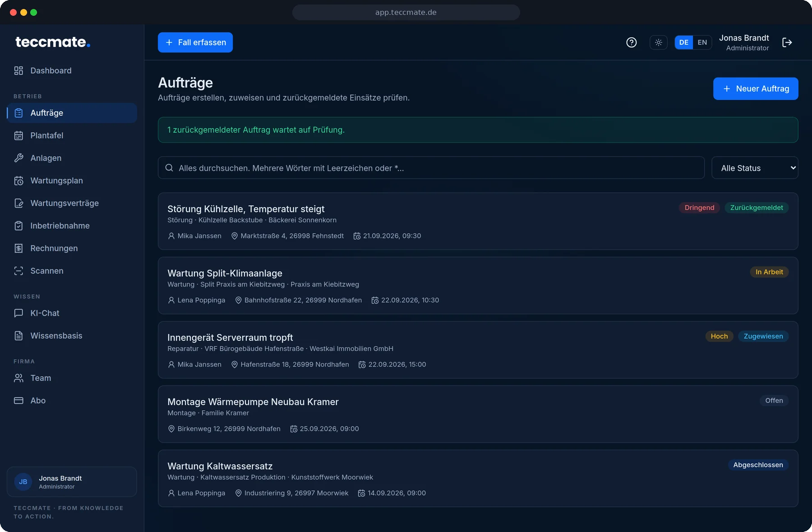The height and width of the screenshot is (532, 812).
Task: Click the Abgeschlossen status badge
Action: [758, 465]
